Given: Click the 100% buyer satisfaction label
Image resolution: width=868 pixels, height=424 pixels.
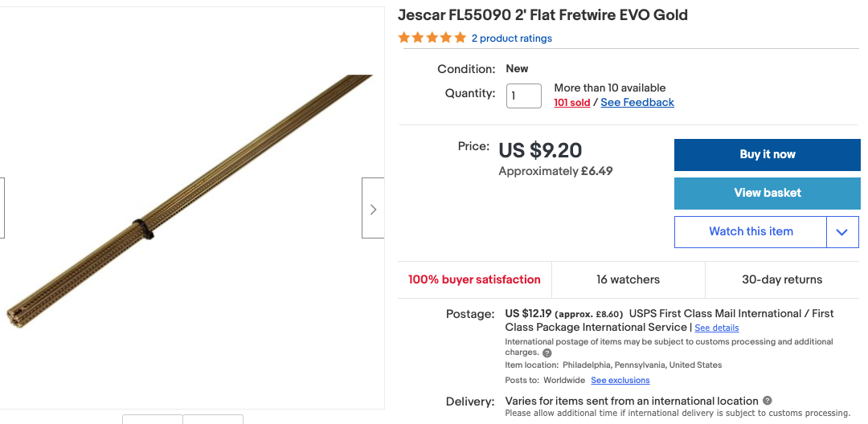Looking at the screenshot, I should [474, 279].
